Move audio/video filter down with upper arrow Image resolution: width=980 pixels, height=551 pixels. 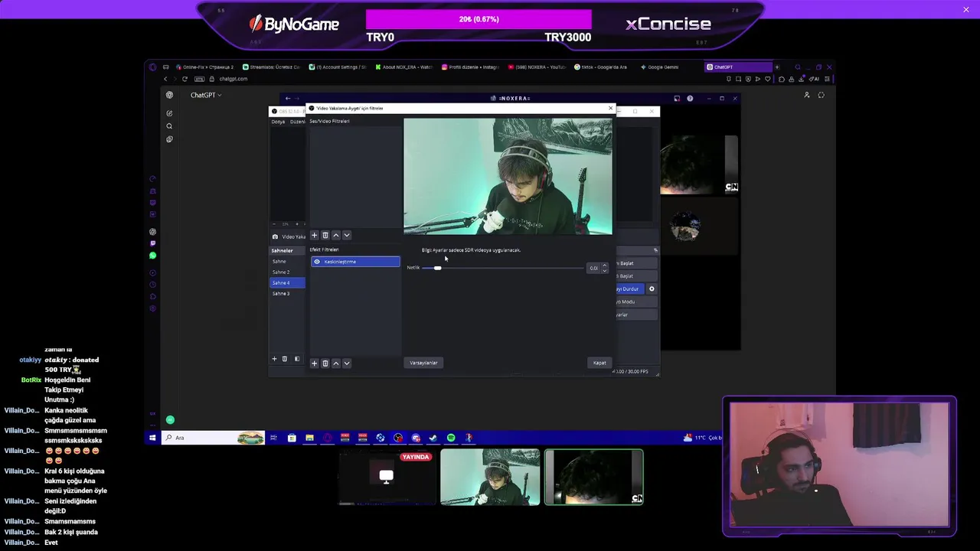346,235
